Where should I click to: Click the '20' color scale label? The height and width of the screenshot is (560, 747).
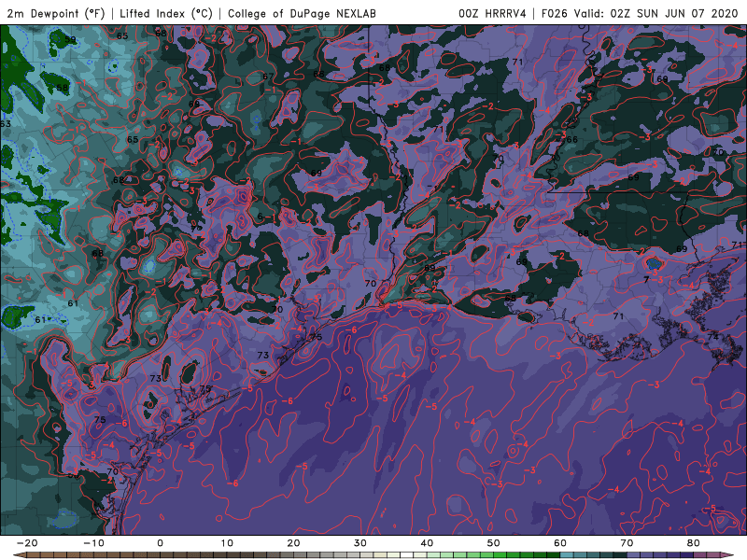[293, 543]
